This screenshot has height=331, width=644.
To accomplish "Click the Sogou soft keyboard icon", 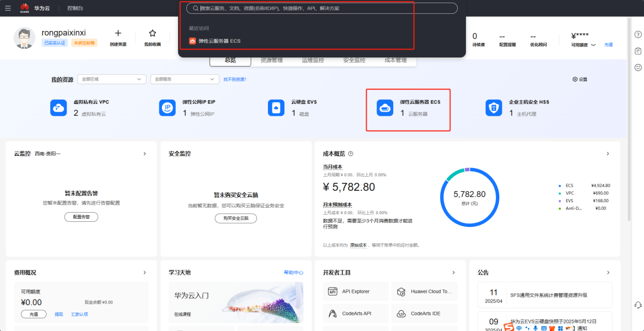I will pyautogui.click(x=544, y=328).
